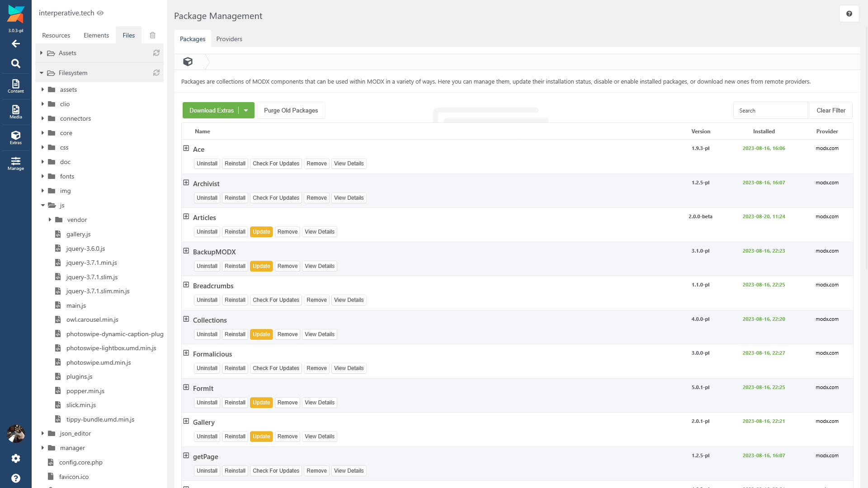View Details of Gallery package

[320, 436]
